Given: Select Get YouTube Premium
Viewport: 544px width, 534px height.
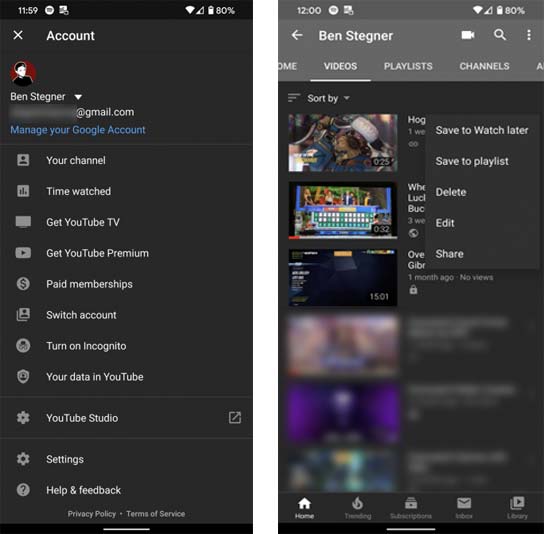Looking at the screenshot, I should tap(97, 253).
